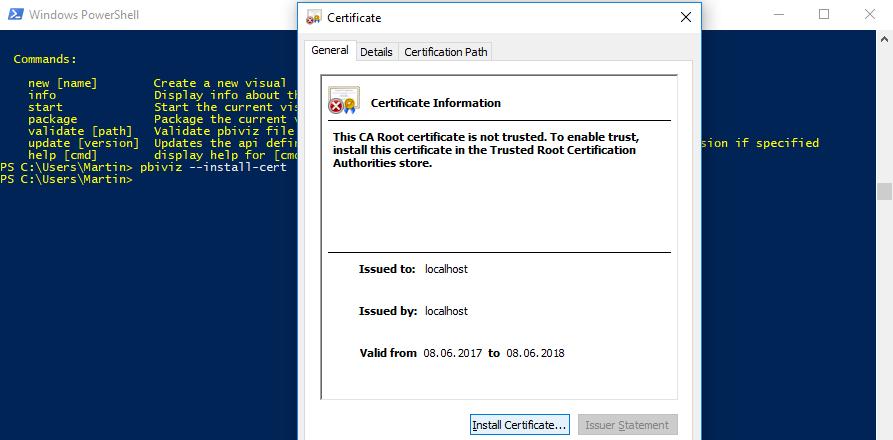The height and width of the screenshot is (440, 893).
Task: Click the 'package' command in PowerShell
Action: coord(52,119)
